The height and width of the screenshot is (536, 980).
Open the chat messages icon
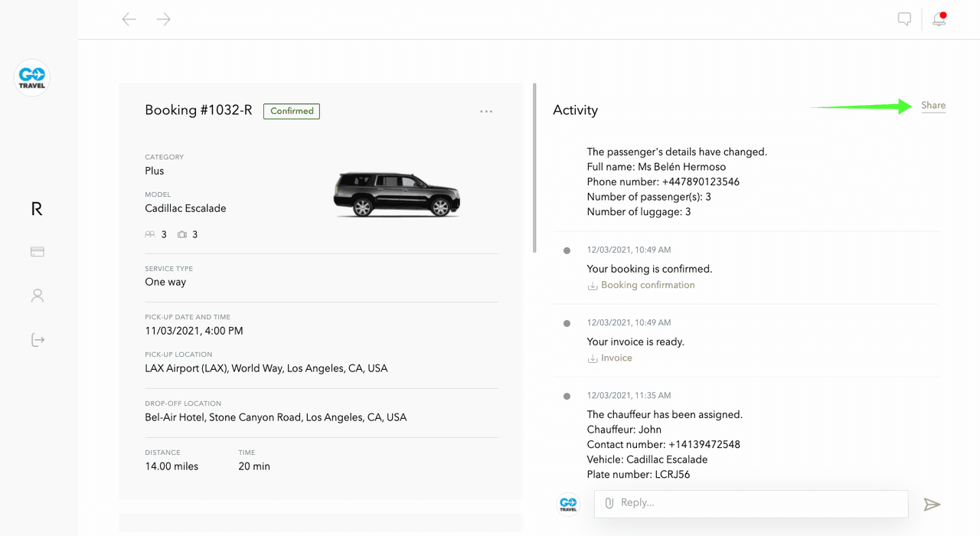(x=904, y=19)
